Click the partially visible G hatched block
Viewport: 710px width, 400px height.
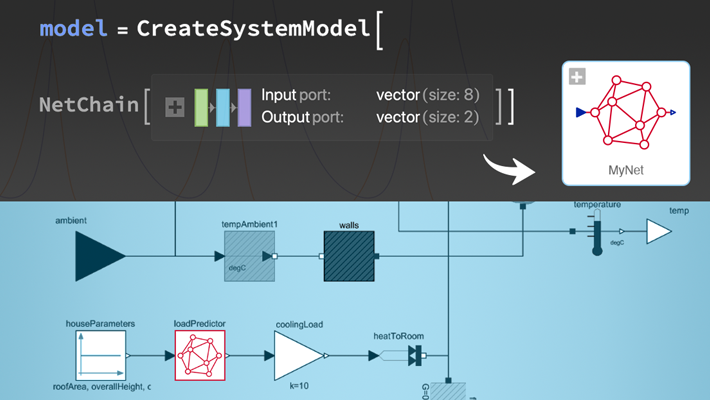click(448, 391)
